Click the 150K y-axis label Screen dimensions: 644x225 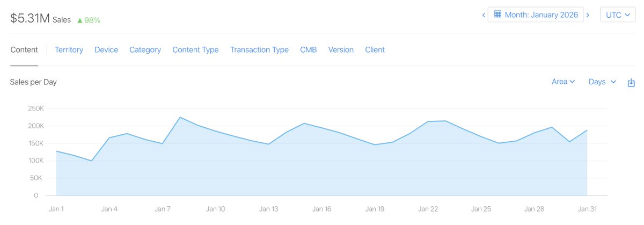pyautogui.click(x=36, y=143)
